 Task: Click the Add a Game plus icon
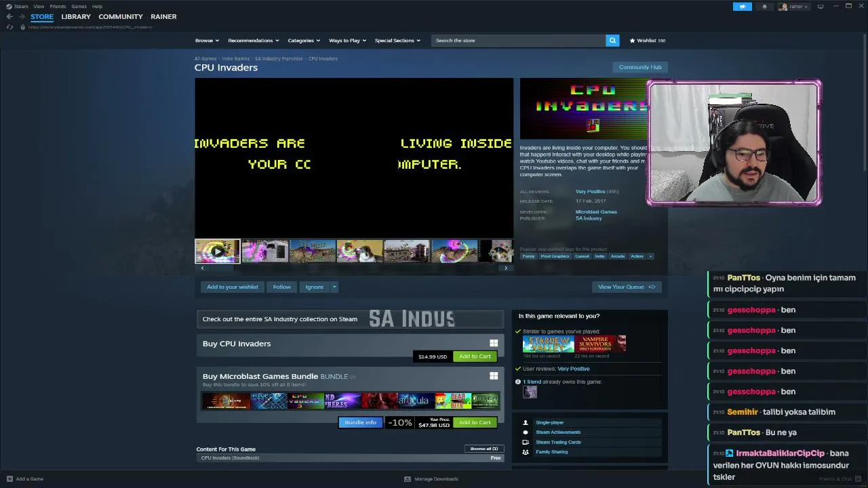coord(9,479)
